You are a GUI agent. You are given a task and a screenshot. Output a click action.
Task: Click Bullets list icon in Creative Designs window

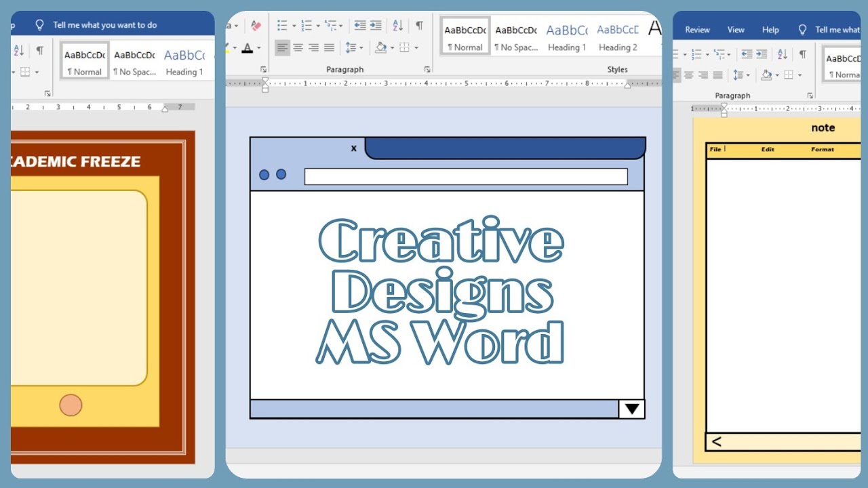pos(282,26)
